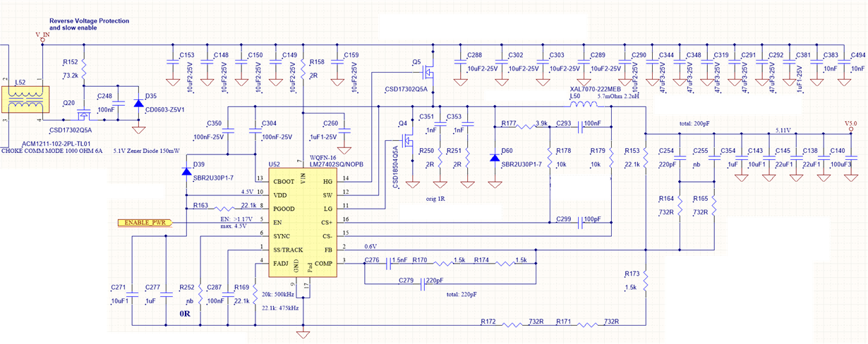Select resistor R174 1.5k symbol
This screenshot has width=868, height=344.
(505, 263)
